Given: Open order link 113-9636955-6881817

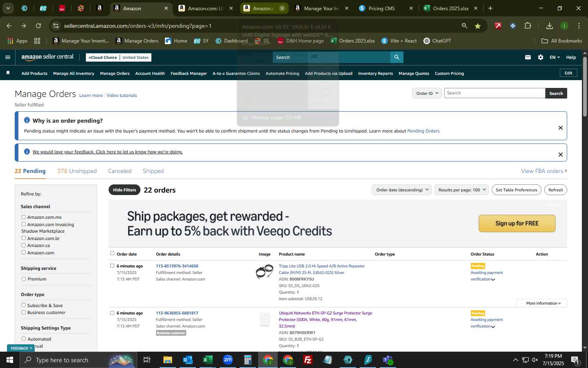Looking at the screenshot, I should point(177,313).
